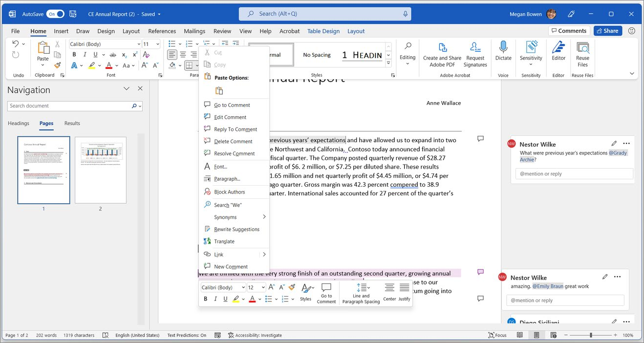Apply red font color from the mini toolbar
The width and height of the screenshot is (644, 343).
point(252,299)
